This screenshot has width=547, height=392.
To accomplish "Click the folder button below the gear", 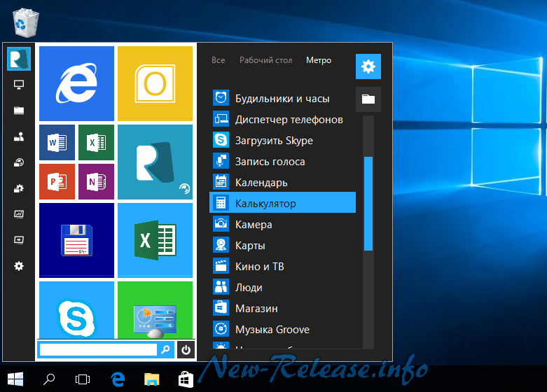I will click(x=368, y=99).
